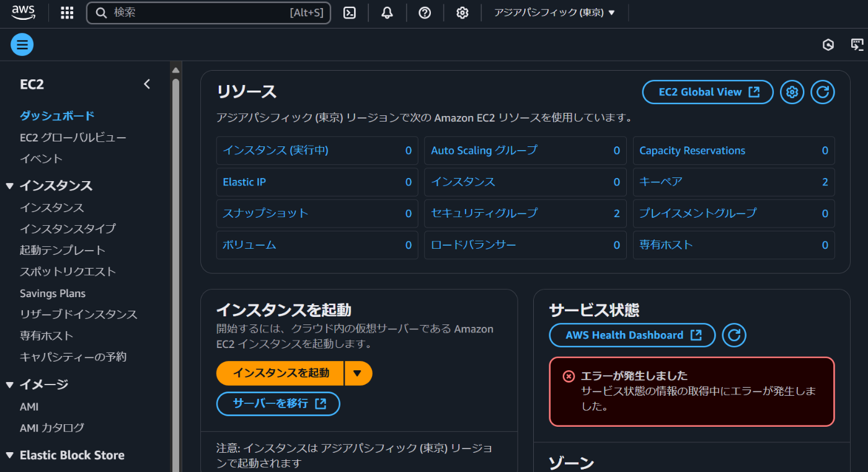The image size is (868, 472).
Task: Open the Asia Pacific (Tokyo) region dropdown
Action: (554, 12)
